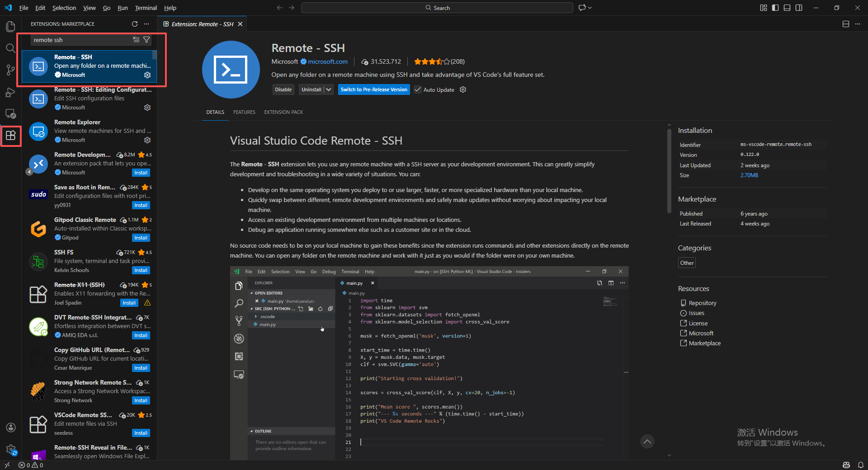Toggle the Auto Update checkbox
Image resolution: width=868 pixels, height=470 pixels.
(x=418, y=89)
